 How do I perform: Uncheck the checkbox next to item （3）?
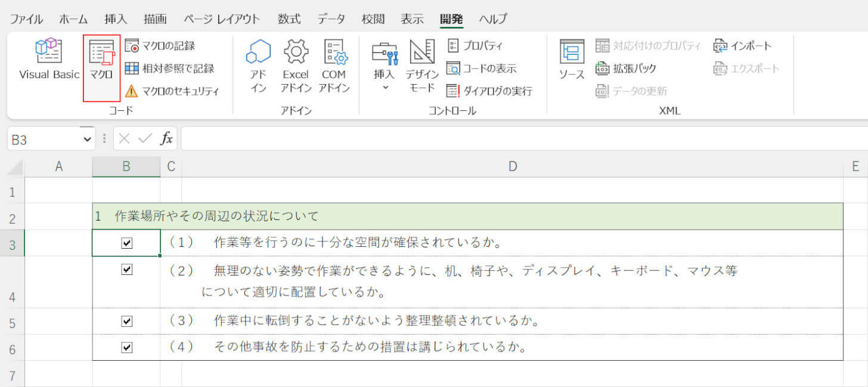(126, 320)
